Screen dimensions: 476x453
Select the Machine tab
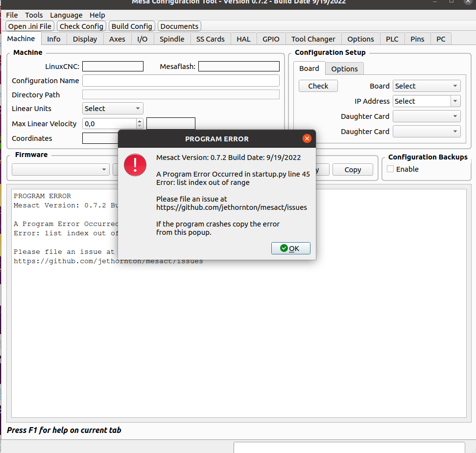[21, 39]
